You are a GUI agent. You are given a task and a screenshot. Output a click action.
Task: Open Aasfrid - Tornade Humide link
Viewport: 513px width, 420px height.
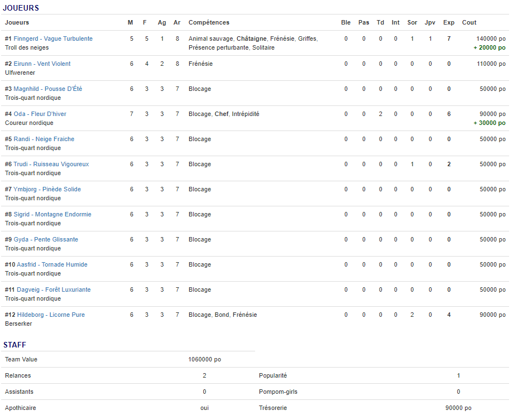(x=50, y=265)
